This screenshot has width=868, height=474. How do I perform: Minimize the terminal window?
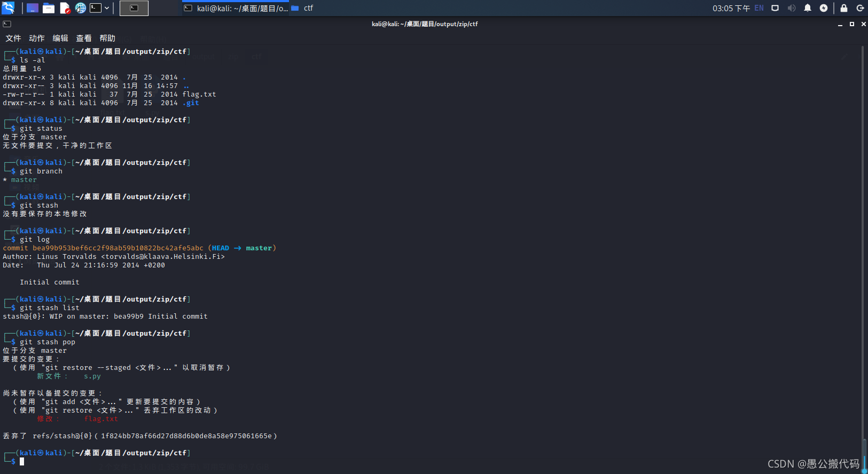(x=840, y=24)
